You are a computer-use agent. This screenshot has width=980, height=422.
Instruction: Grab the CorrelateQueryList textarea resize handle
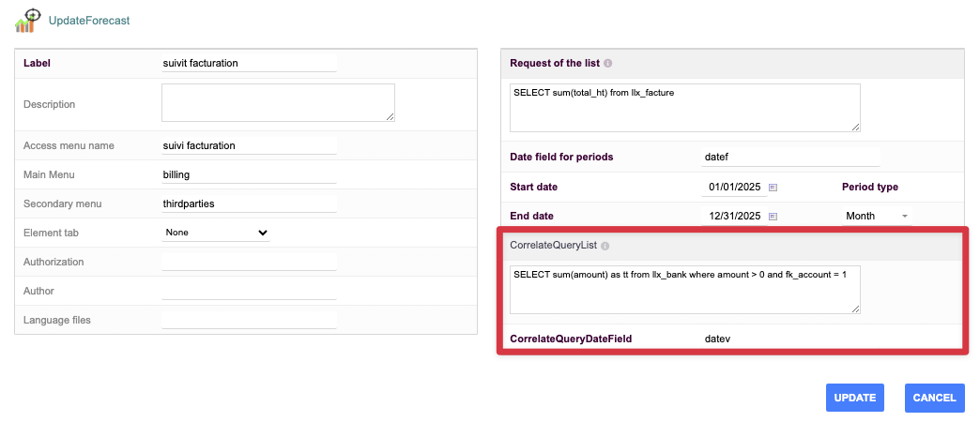tap(855, 308)
